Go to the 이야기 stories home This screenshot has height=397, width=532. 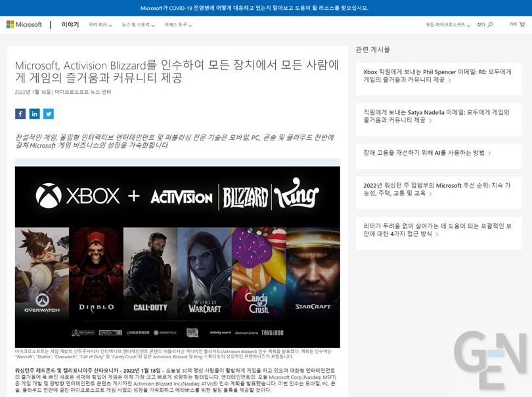[x=70, y=25]
